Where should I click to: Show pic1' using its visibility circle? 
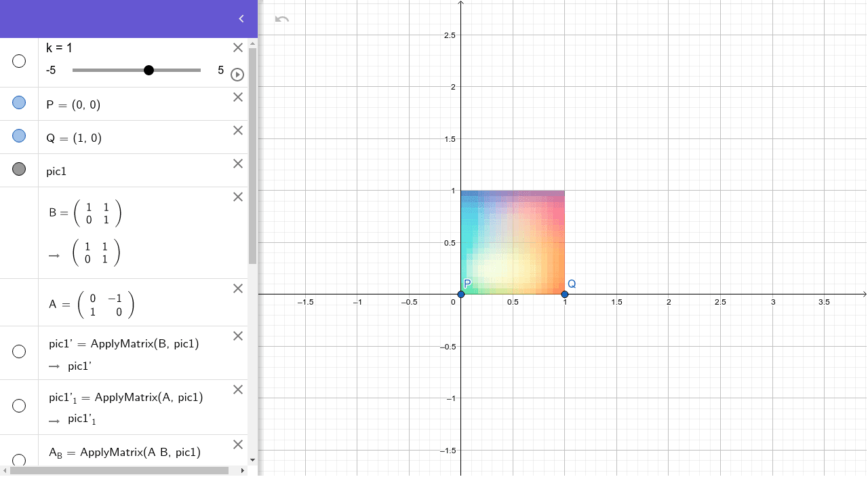[19, 351]
